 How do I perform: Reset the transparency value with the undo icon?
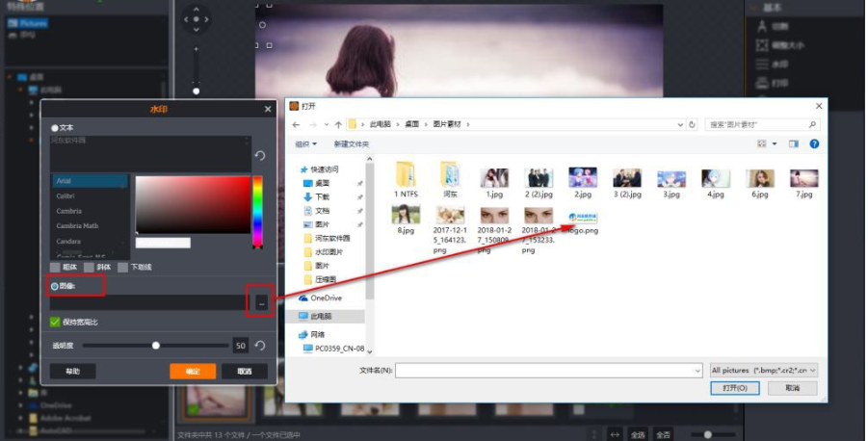click(x=259, y=346)
